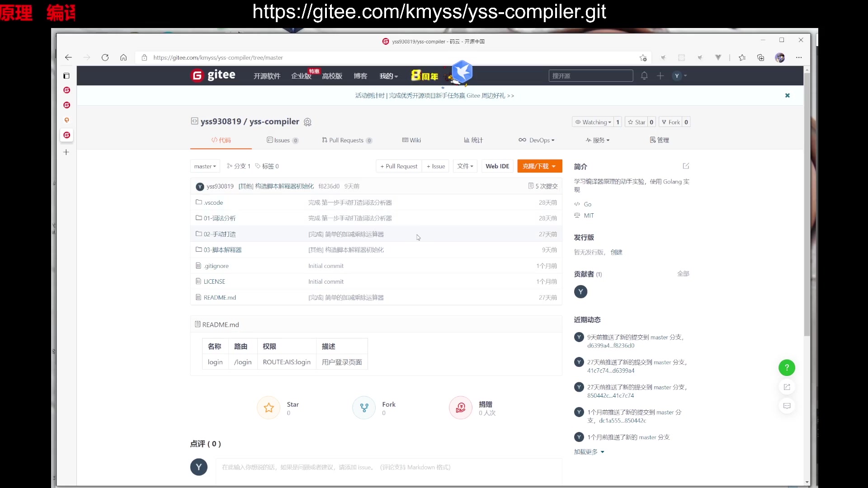Expand the clone/download dropdown
Viewport: 868px width, 488px height.
[539, 166]
